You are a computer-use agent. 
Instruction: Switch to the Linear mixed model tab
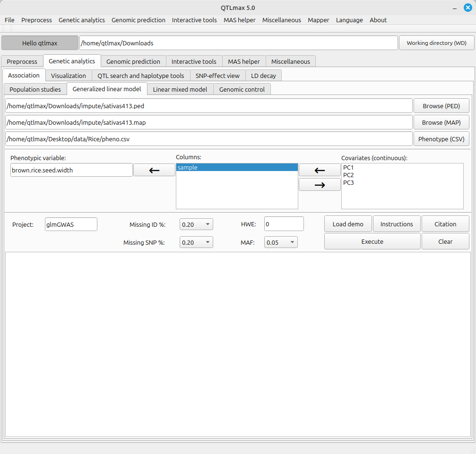tap(180, 89)
